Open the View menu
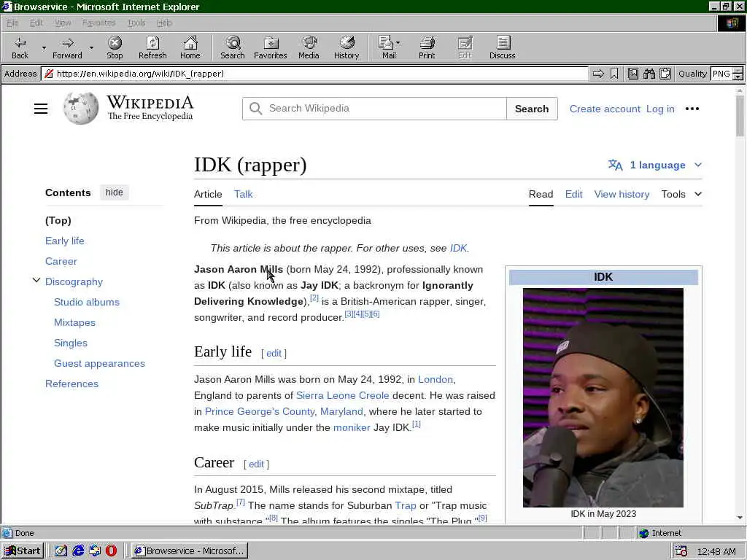 click(63, 23)
